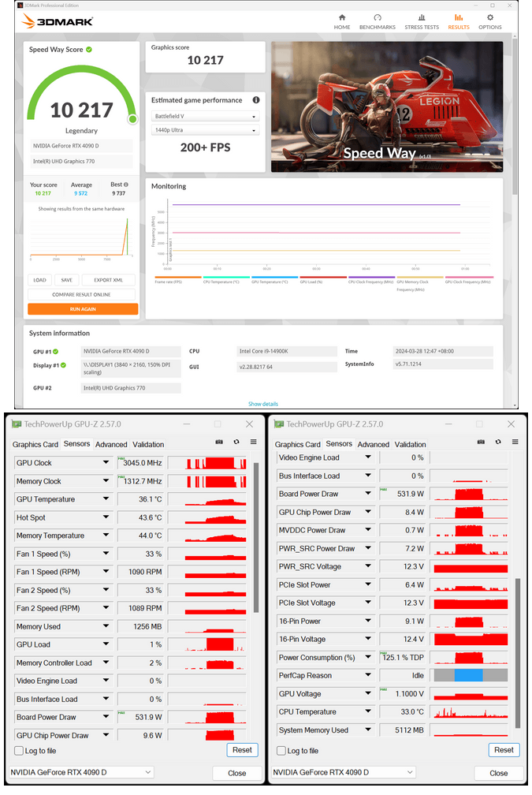This screenshot has height=795, width=532.
Task: Click GPU-Z app icon in right title bar
Action: 279,424
